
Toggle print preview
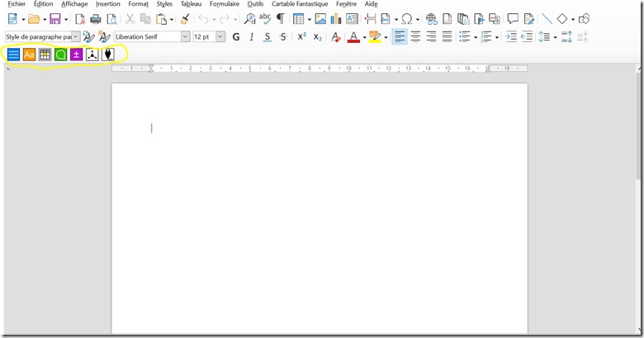point(111,19)
